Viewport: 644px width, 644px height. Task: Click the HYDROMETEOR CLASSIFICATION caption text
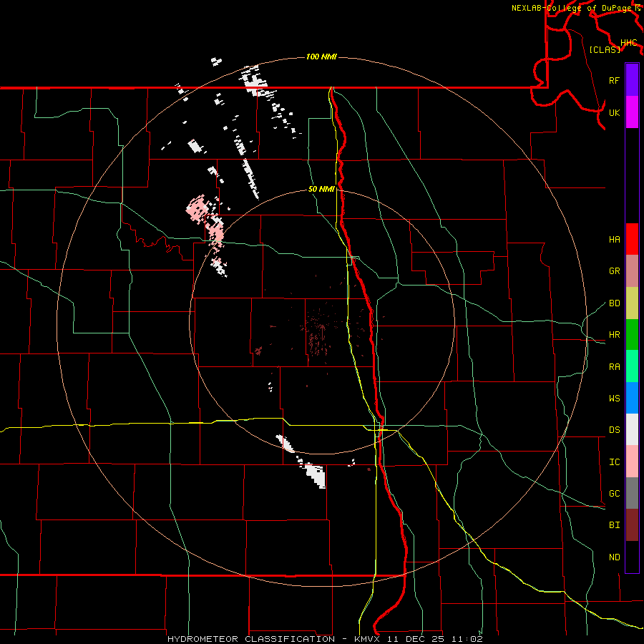(251, 639)
